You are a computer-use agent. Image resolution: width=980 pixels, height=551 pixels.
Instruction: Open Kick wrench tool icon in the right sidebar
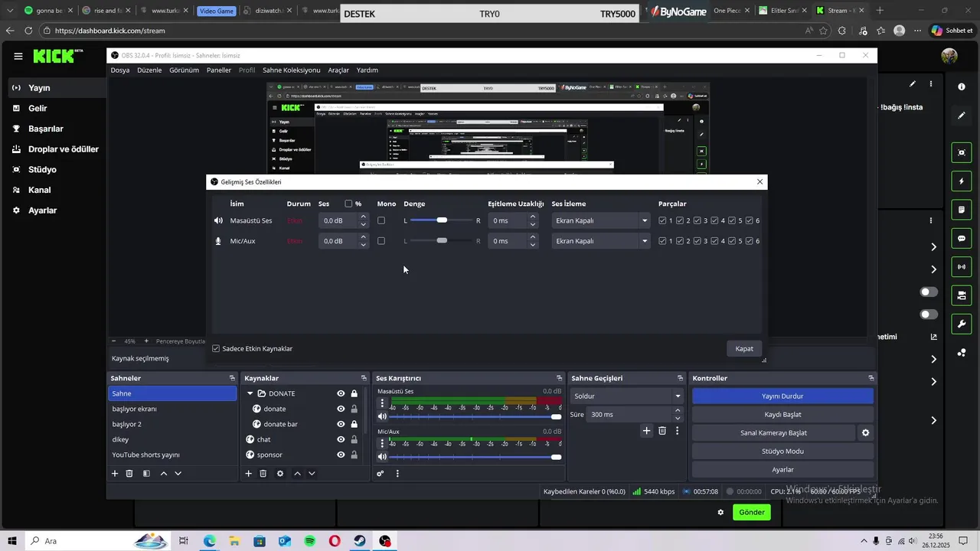click(x=962, y=324)
